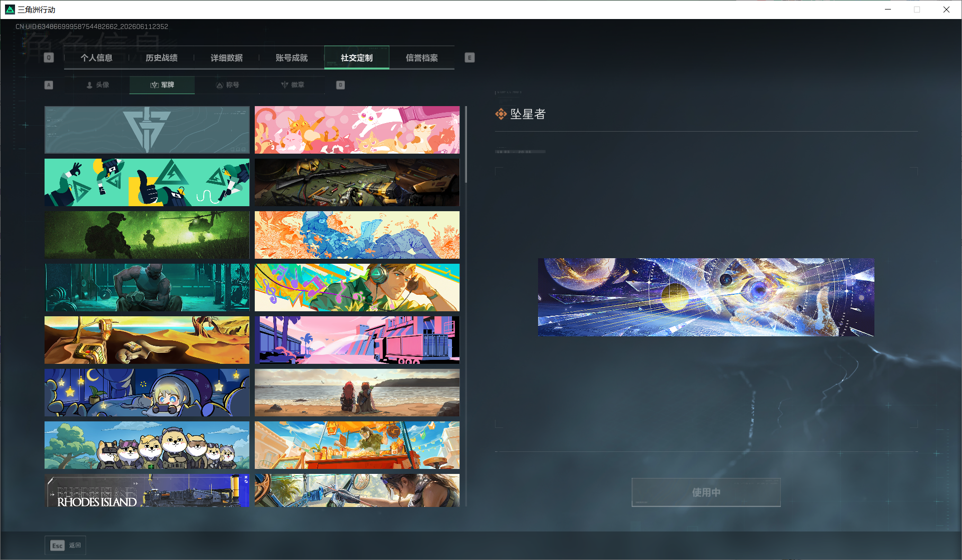Select the Rhodes Island dog tag banner
Viewport: 962px width, 560px height.
tap(147, 490)
